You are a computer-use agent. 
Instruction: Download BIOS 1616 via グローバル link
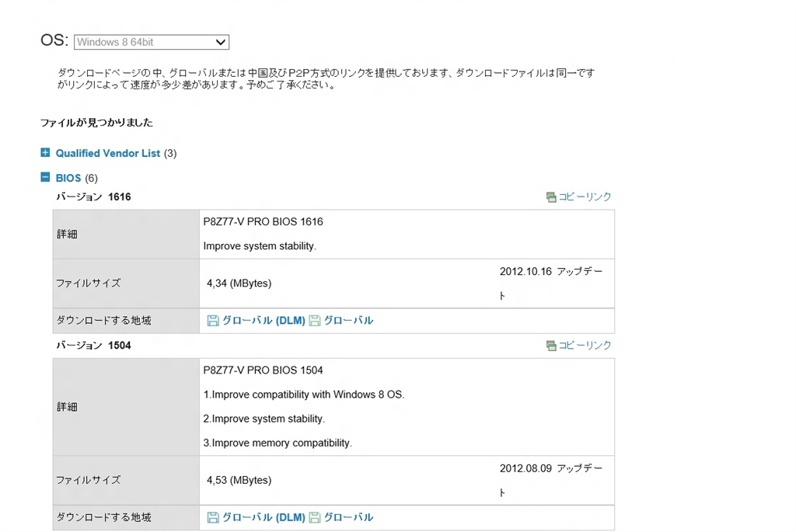(348, 321)
